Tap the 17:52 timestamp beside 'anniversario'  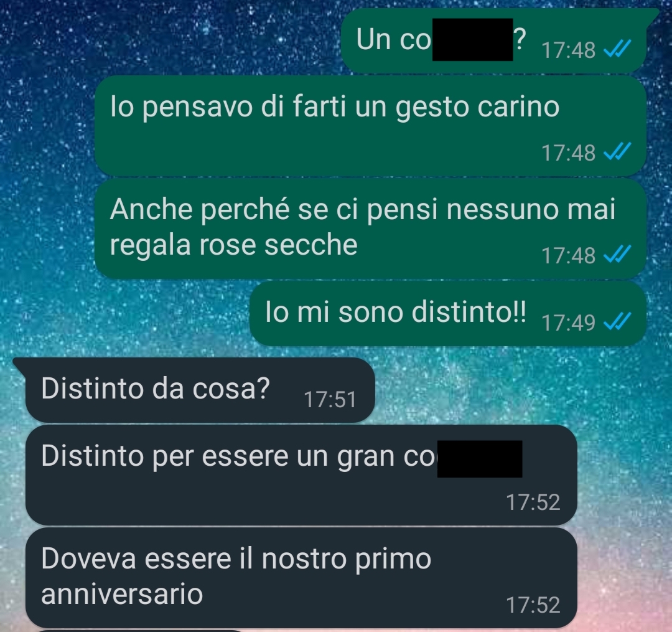(533, 605)
